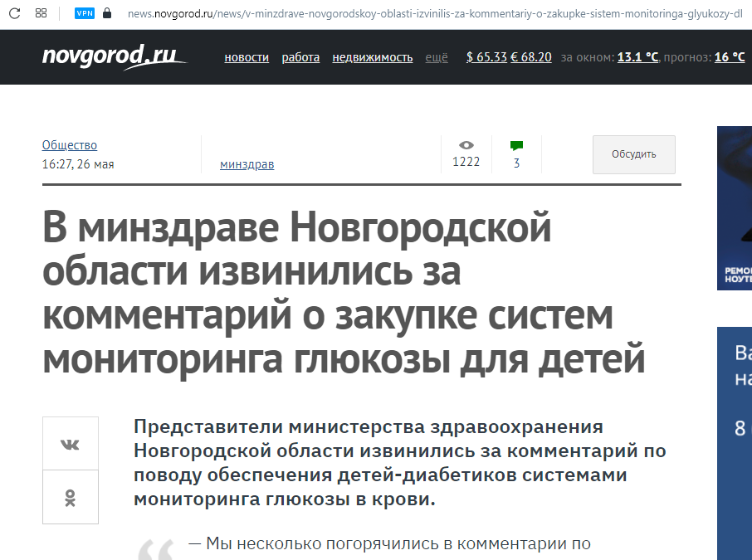Click the current temperature 13.1 °C link
This screenshot has height=560, width=752.
[x=637, y=57]
